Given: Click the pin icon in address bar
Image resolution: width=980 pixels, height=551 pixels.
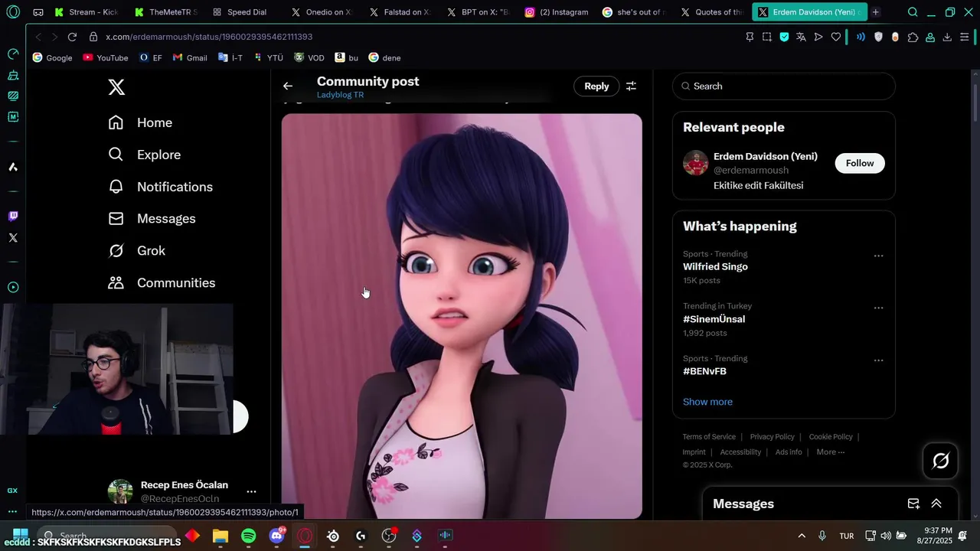Looking at the screenshot, I should 750,37.
